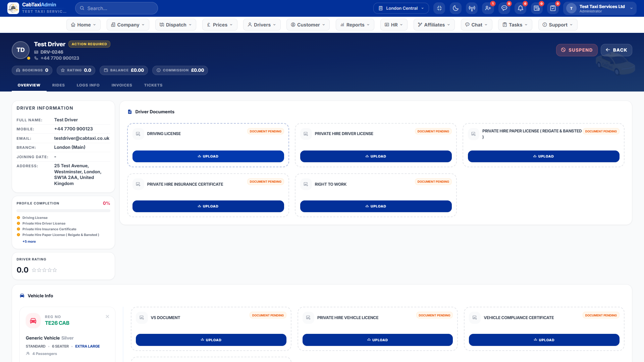Click Right To Work thumbnail icon

306,184
